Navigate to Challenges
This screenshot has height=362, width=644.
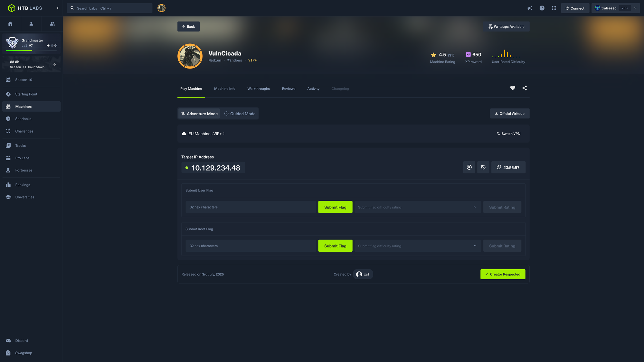pyautogui.click(x=31, y=131)
